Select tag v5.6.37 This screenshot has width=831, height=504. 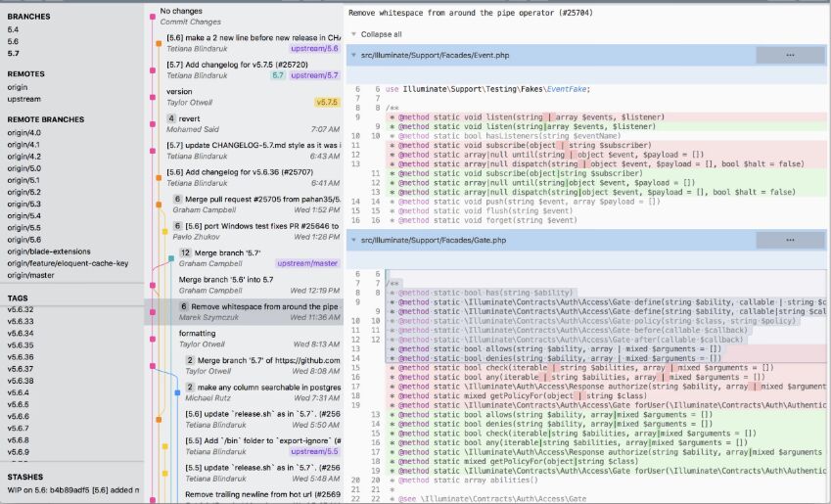coord(21,369)
